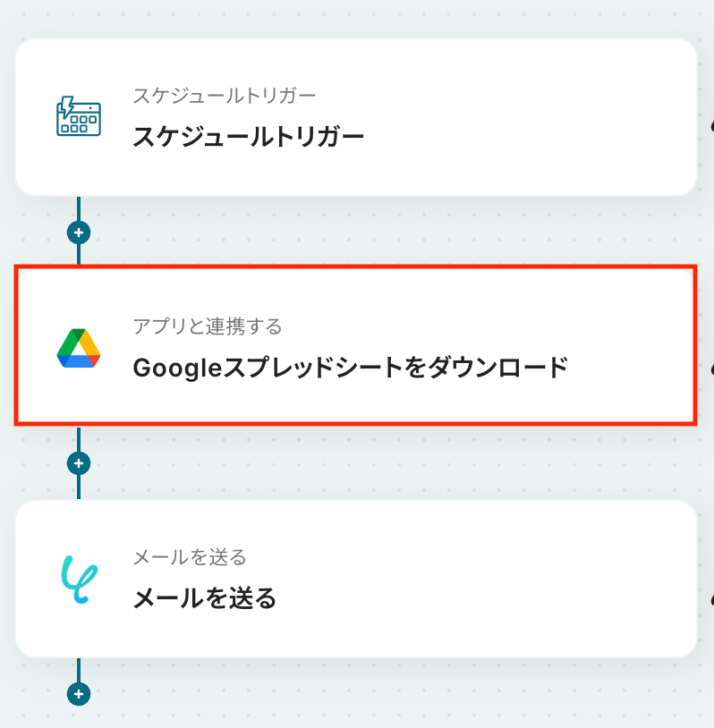Click the gray スケジュールトリガー category label
Image resolution: width=714 pixels, height=728 pixels.
[225, 96]
